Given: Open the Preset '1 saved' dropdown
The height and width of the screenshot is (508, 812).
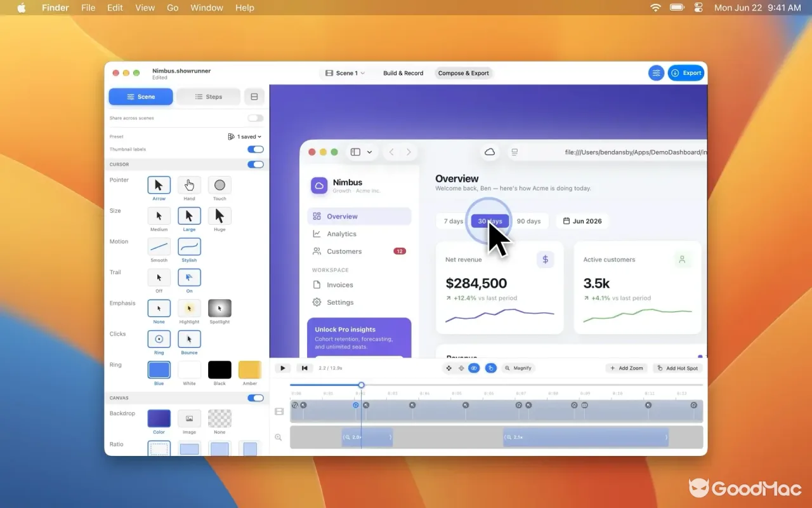Looking at the screenshot, I should pyautogui.click(x=244, y=137).
